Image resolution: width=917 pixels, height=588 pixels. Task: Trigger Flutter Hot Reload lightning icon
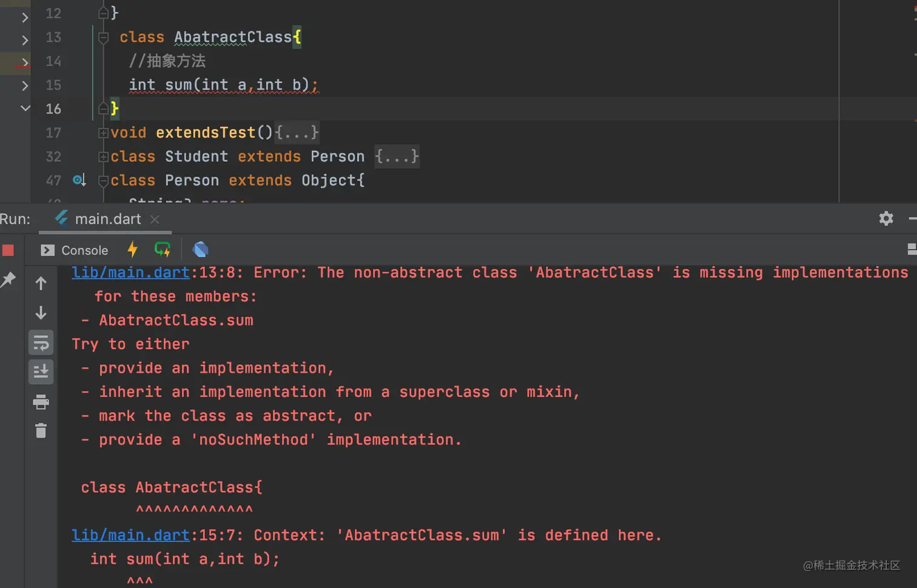pyautogui.click(x=132, y=249)
